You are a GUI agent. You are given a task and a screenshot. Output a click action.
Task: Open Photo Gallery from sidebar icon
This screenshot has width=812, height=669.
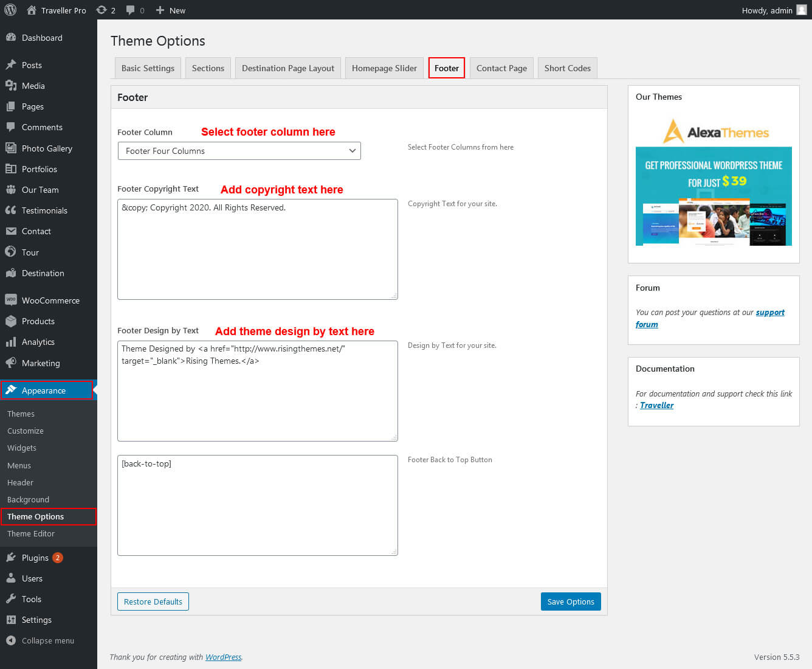[x=11, y=148]
